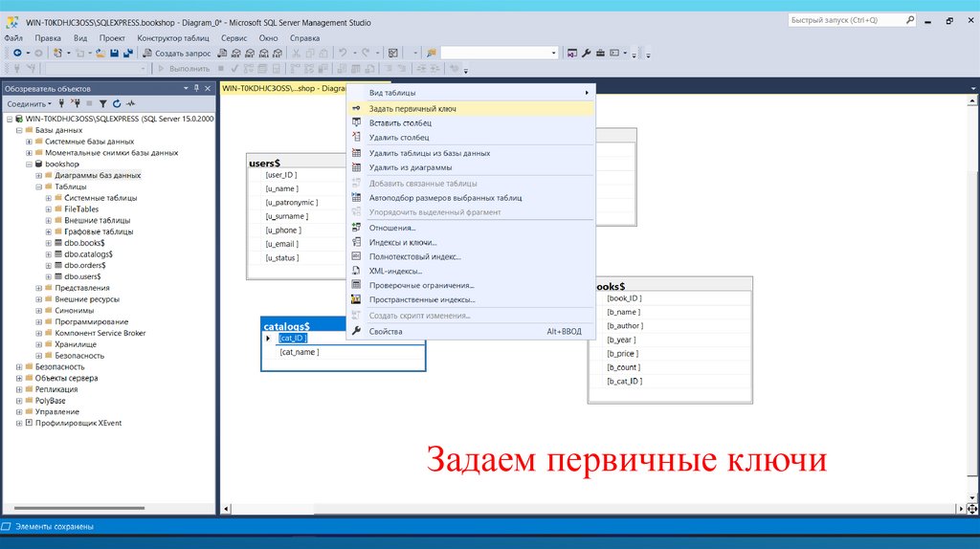
Task: Click the Save All icon
Action: point(128,54)
